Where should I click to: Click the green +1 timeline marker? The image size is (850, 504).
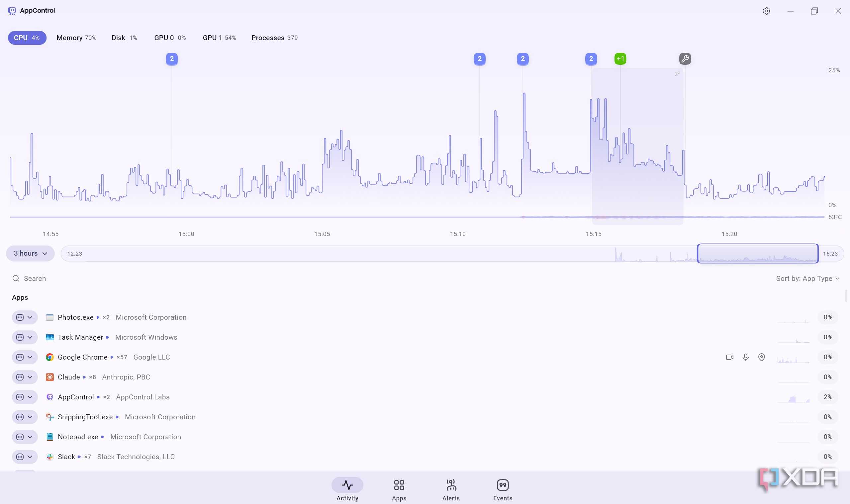[620, 59]
